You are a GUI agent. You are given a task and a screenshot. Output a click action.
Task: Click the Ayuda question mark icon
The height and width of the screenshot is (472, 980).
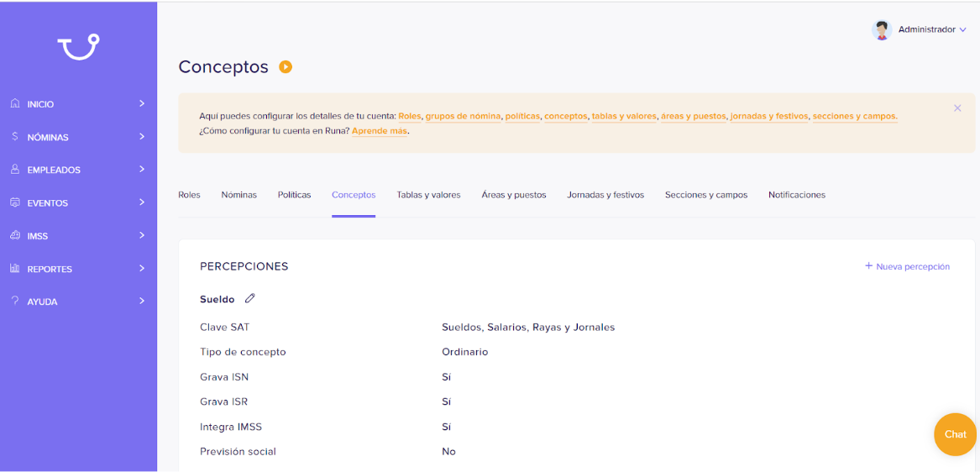(x=15, y=302)
